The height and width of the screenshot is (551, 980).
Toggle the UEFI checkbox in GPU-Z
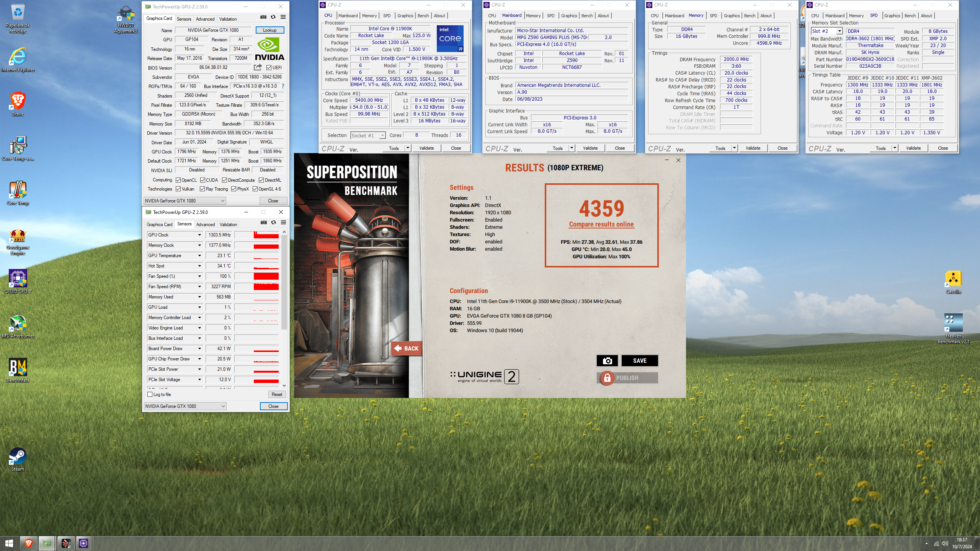coord(269,68)
